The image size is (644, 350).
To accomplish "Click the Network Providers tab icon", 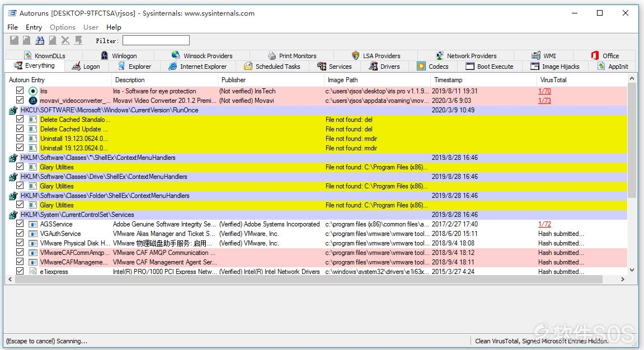I will click(440, 55).
